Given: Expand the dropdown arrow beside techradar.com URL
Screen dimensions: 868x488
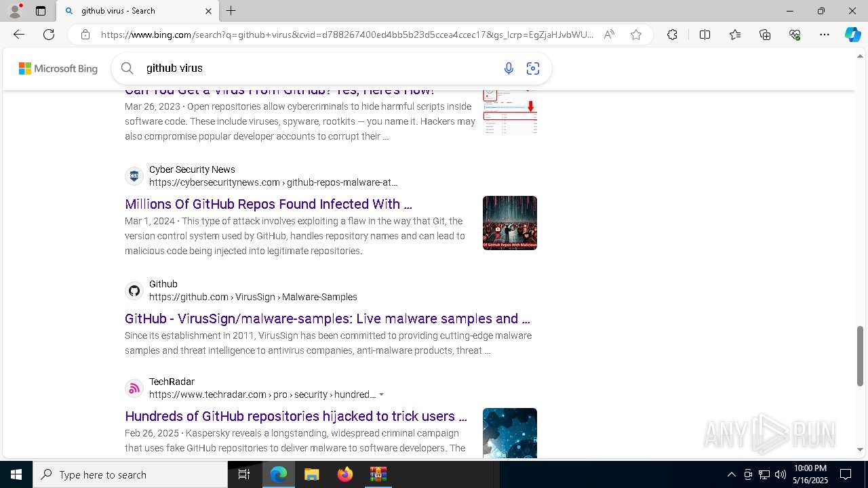Looking at the screenshot, I should point(382,394).
